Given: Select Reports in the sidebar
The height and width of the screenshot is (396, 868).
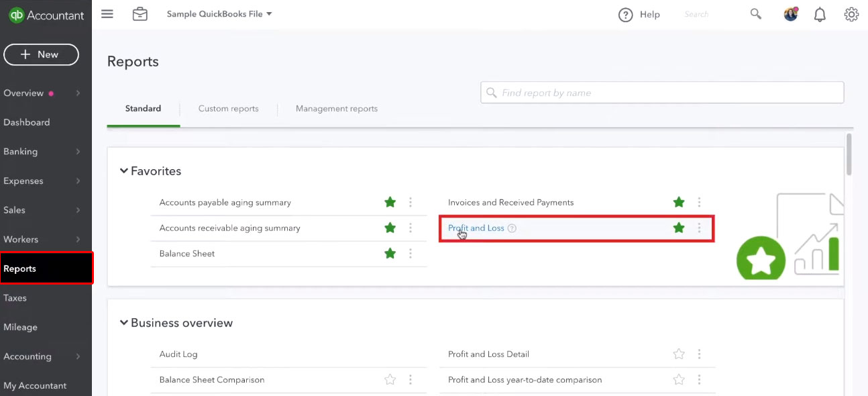Looking at the screenshot, I should pyautogui.click(x=46, y=268).
